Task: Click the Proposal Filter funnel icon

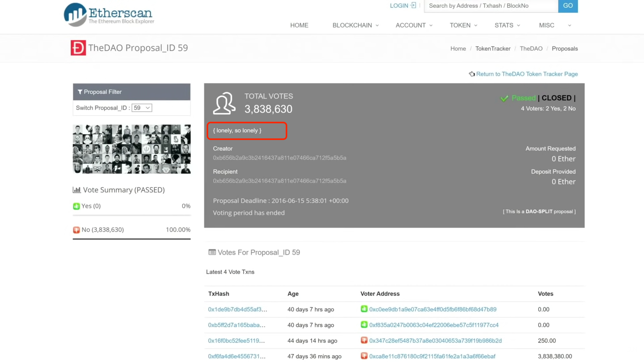Action: pos(80,92)
